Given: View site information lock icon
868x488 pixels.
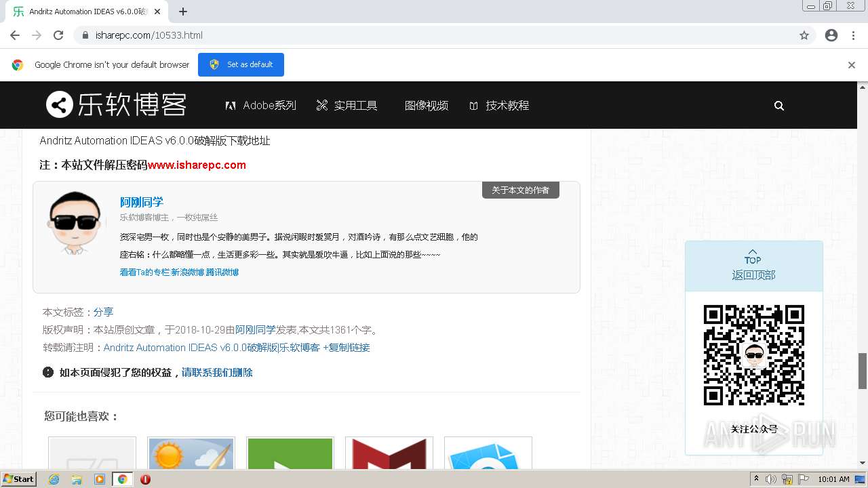Looking at the screenshot, I should point(85,35).
